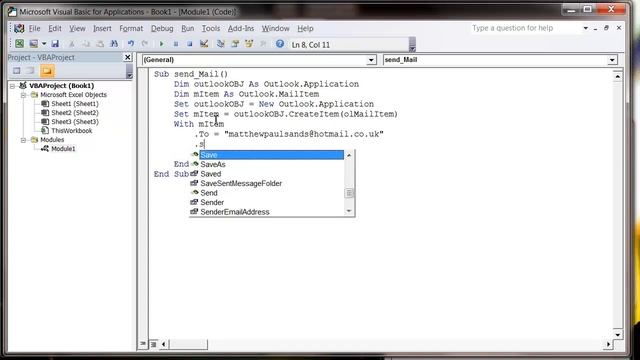Open Visual Basic Help question icon
This screenshot has width=640, height=360.
(280, 43)
